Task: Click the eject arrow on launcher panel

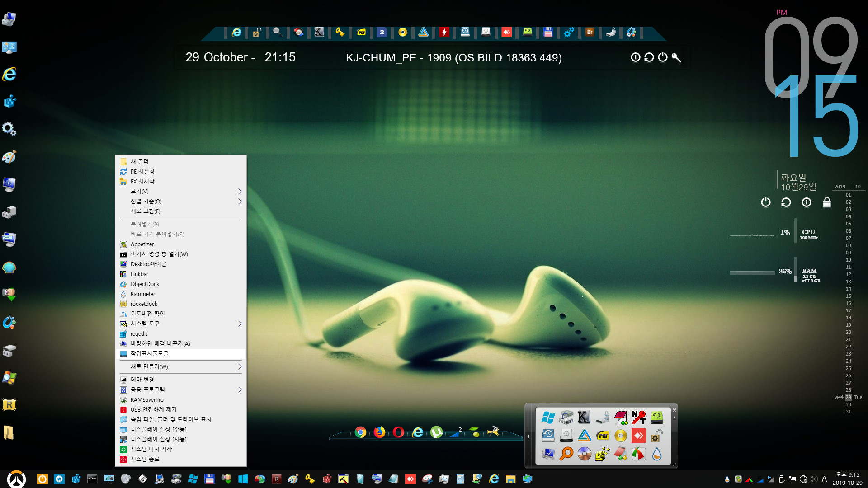Action: click(x=674, y=418)
